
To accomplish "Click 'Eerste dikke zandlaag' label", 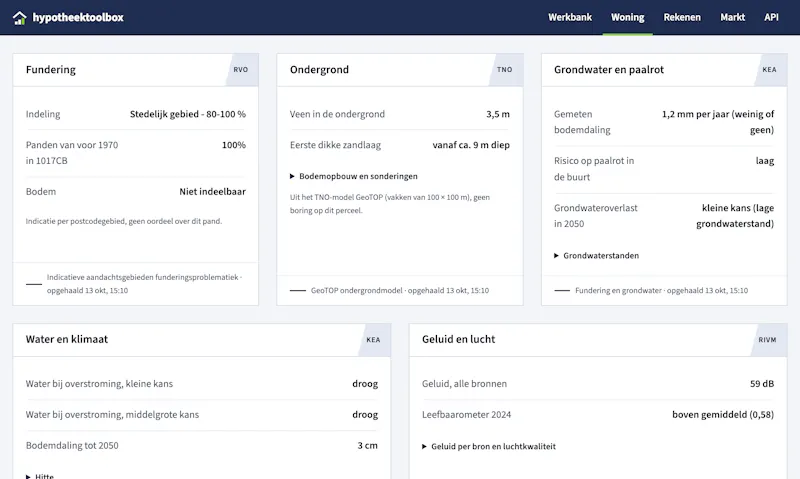I will [x=335, y=145].
